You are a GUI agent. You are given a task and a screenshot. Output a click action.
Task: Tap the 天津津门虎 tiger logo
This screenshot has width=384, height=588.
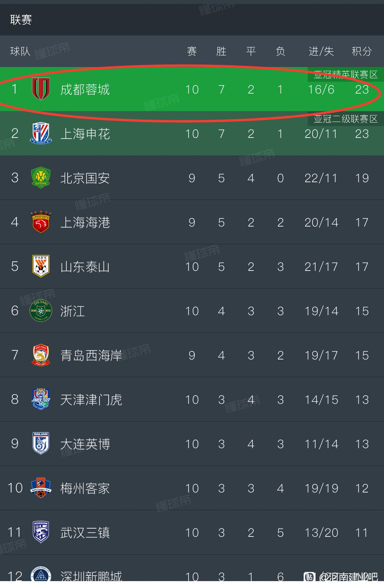(x=41, y=399)
